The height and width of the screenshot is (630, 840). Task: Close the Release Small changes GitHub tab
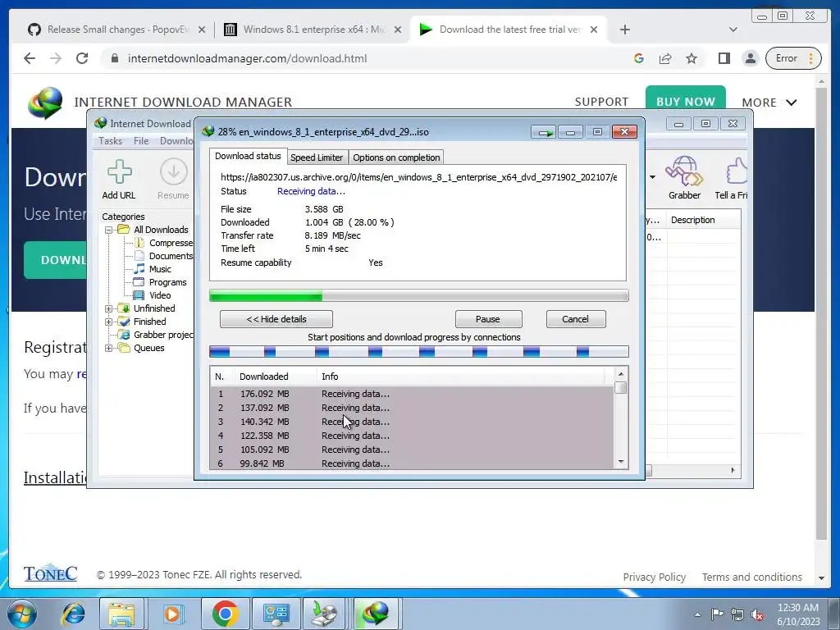tap(202, 30)
